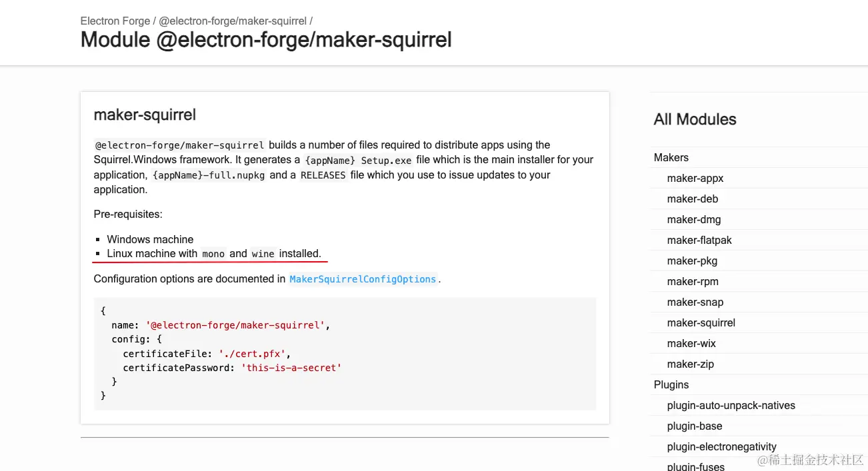Open the plugin-electronegativity module
The image size is (868, 471).
tap(722, 447)
